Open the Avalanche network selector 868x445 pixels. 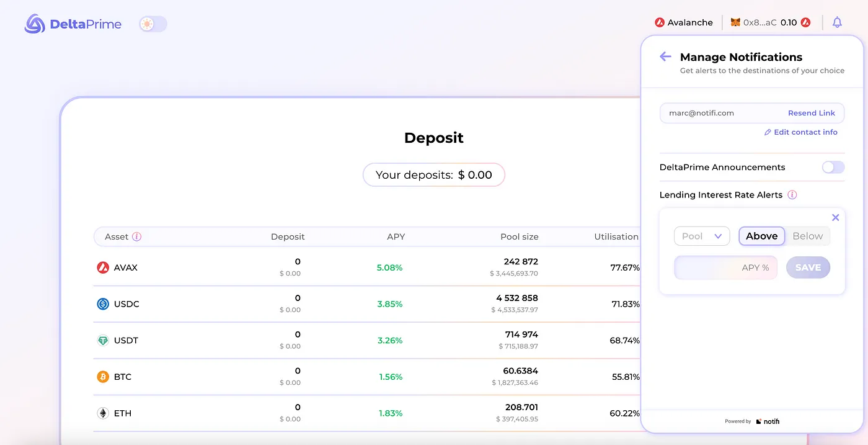coord(684,22)
